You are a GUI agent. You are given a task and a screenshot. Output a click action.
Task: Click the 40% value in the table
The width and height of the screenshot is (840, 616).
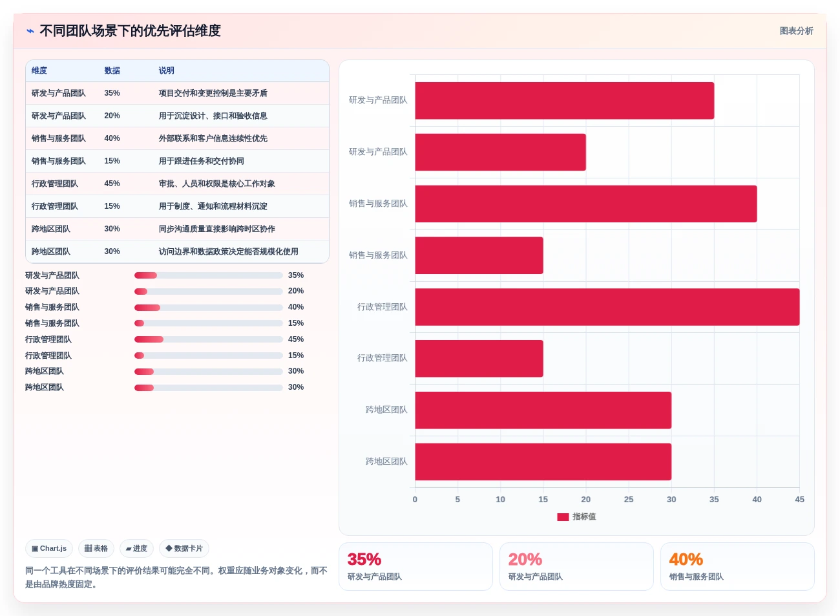tap(112, 138)
